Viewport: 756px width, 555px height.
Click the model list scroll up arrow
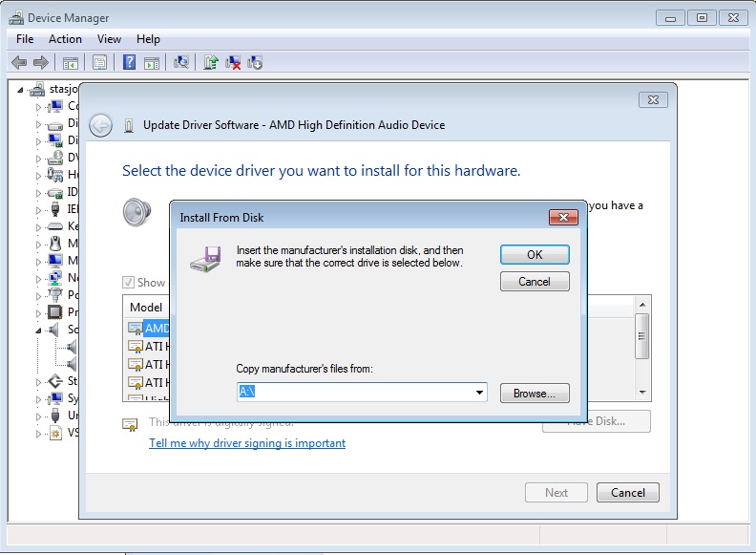click(642, 305)
